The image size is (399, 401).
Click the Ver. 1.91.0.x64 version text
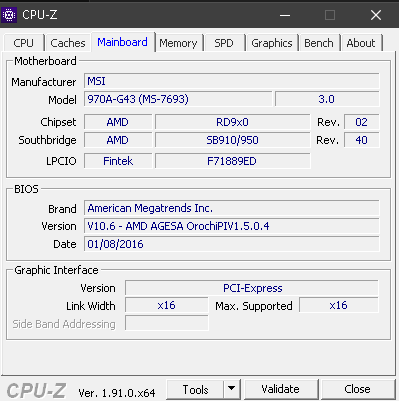coord(117,393)
